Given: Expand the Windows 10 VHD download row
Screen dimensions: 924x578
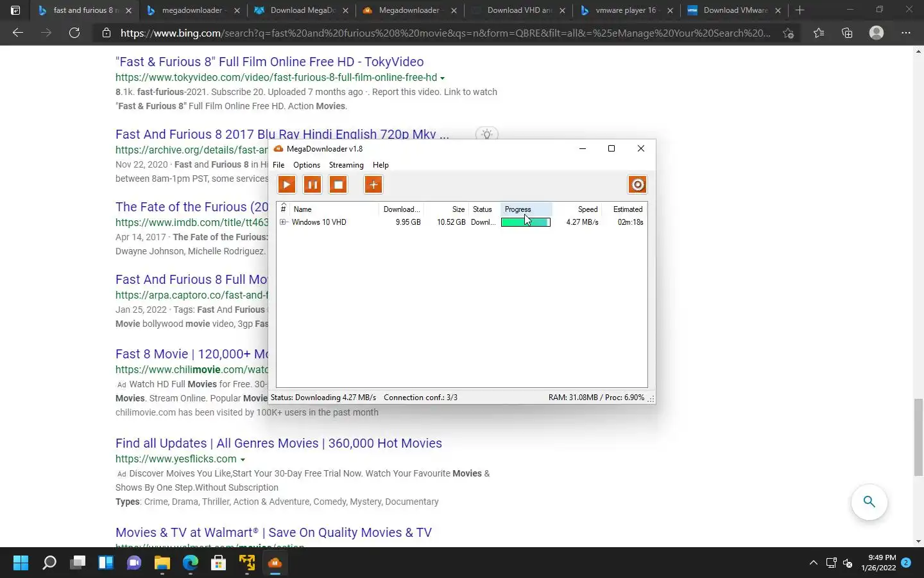Looking at the screenshot, I should 283,222.
